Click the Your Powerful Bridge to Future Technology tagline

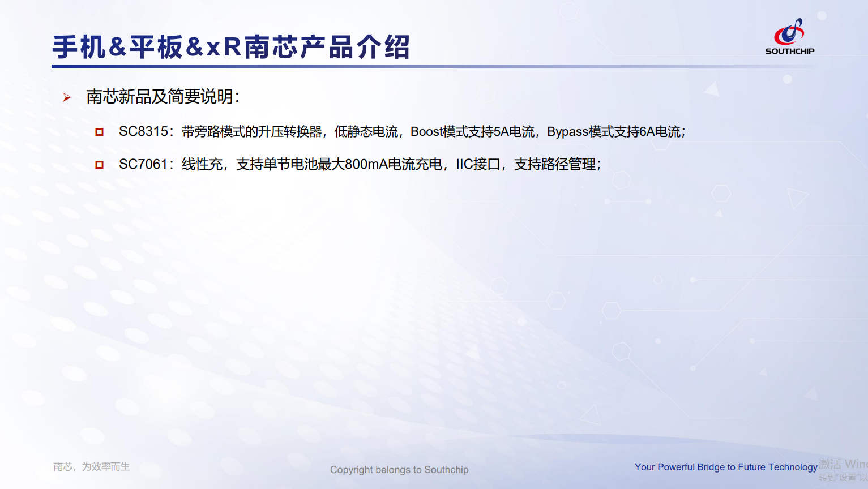[725, 467]
